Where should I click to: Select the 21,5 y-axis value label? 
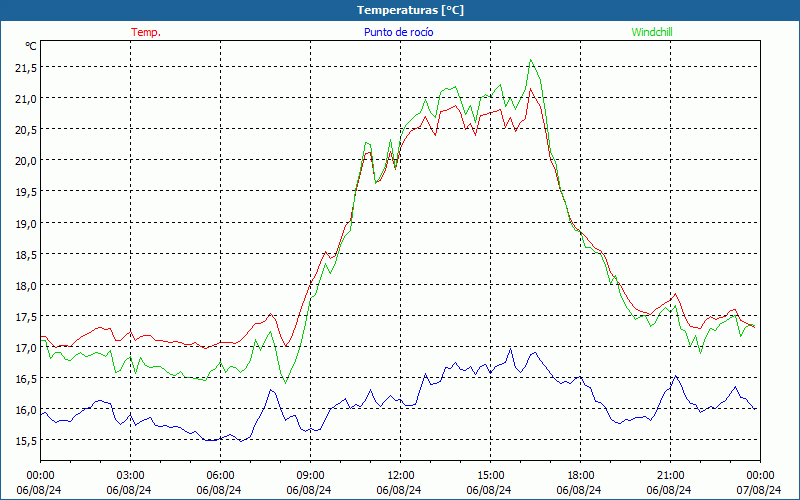pyautogui.click(x=25, y=67)
